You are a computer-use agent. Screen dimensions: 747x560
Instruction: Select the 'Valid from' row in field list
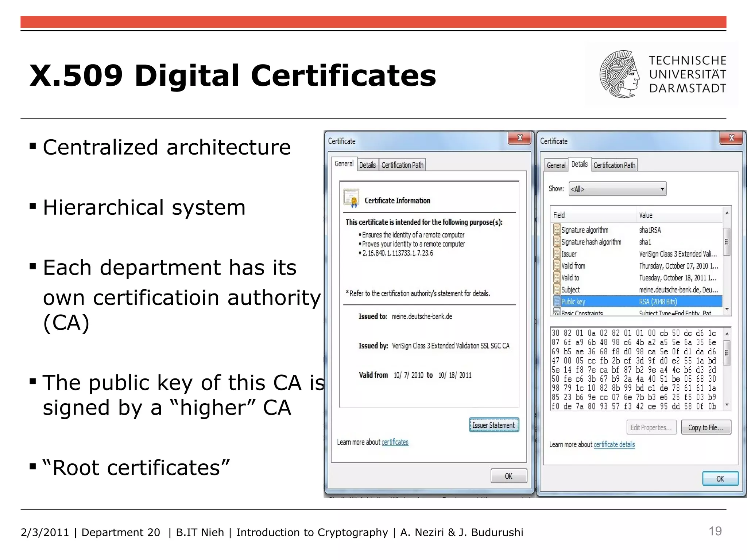click(636, 266)
